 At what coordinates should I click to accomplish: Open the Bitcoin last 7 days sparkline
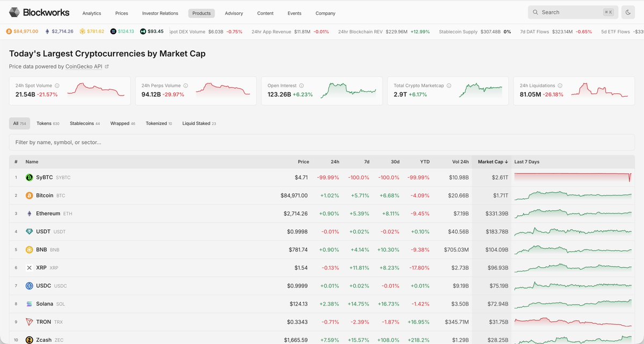573,195
